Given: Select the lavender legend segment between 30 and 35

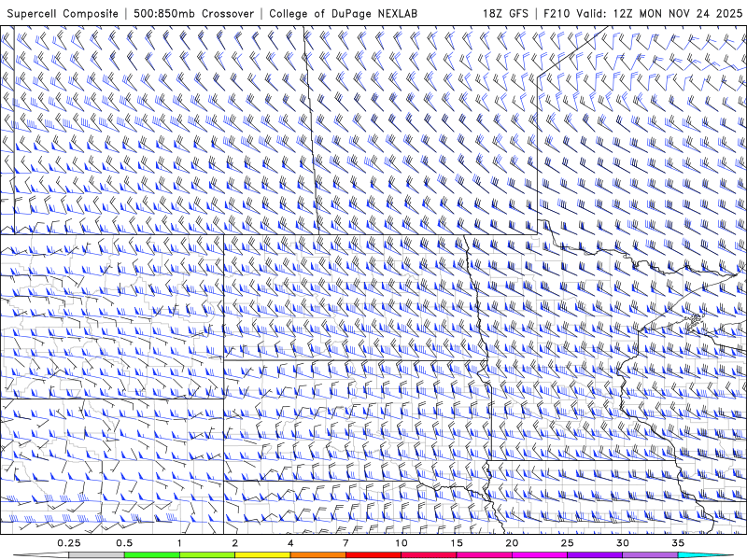Looking at the screenshot, I should click(x=650, y=555).
